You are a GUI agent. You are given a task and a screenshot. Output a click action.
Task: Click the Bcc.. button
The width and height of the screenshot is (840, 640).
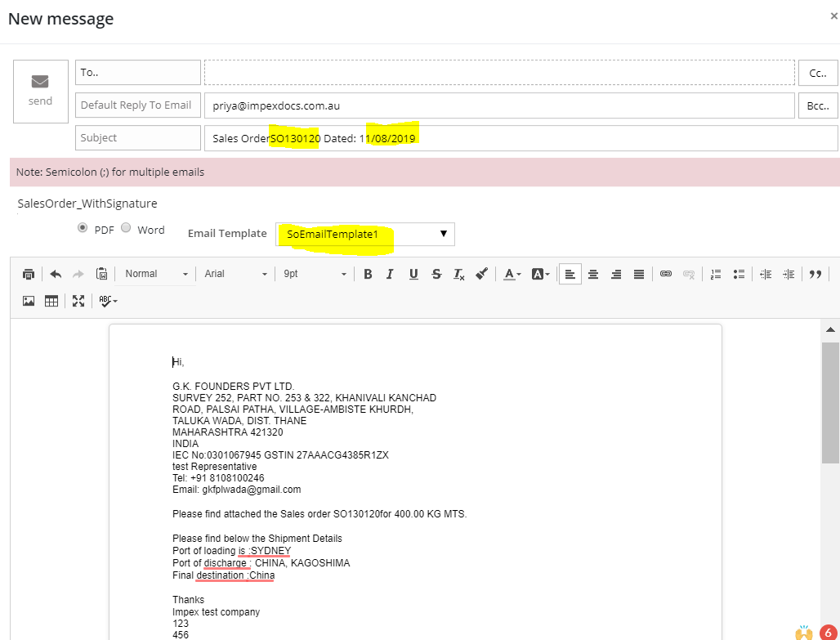817,105
